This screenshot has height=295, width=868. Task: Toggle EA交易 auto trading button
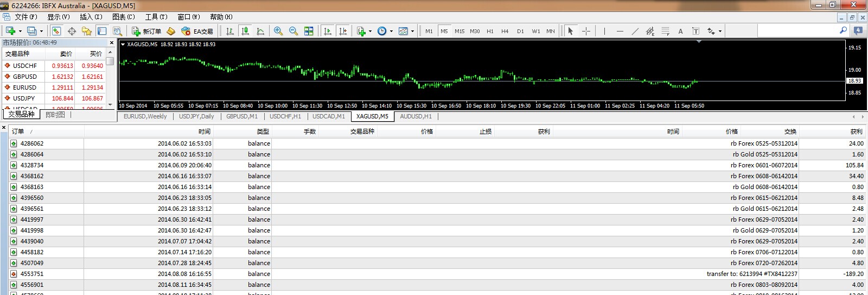click(x=198, y=31)
